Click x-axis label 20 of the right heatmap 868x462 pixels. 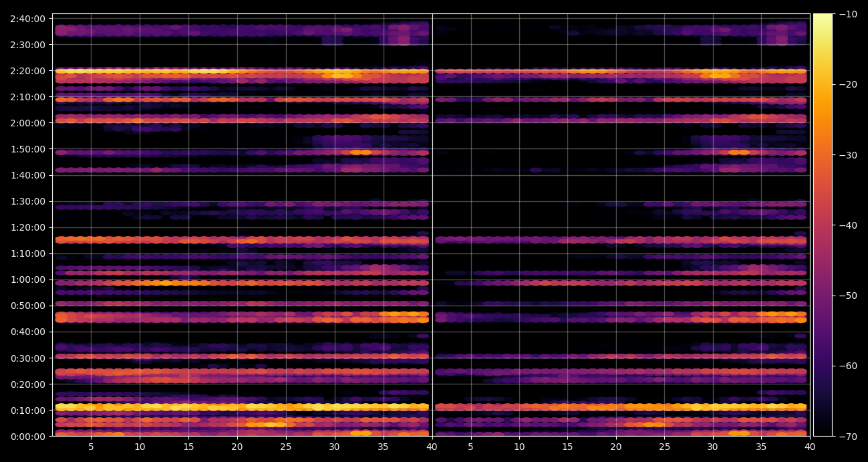(x=616, y=447)
